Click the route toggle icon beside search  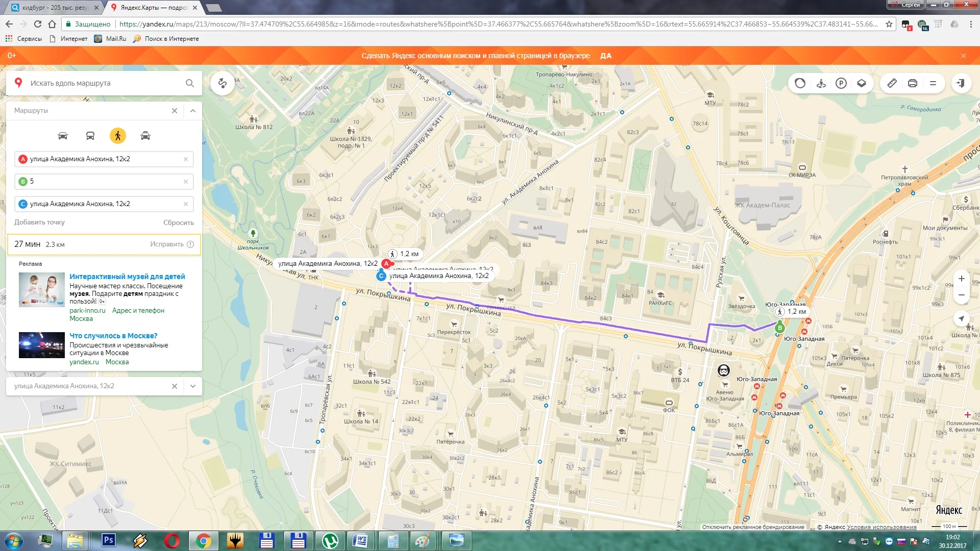pos(223,83)
